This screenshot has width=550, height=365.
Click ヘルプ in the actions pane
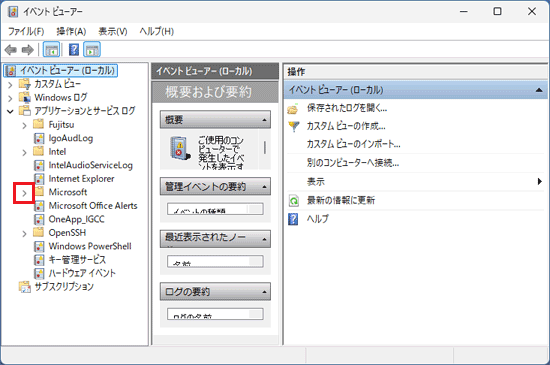coord(318,219)
